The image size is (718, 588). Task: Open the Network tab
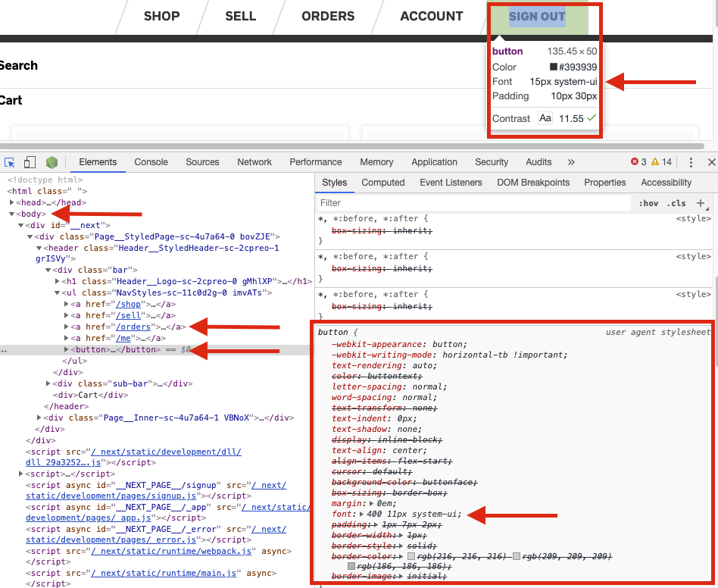pyautogui.click(x=254, y=162)
